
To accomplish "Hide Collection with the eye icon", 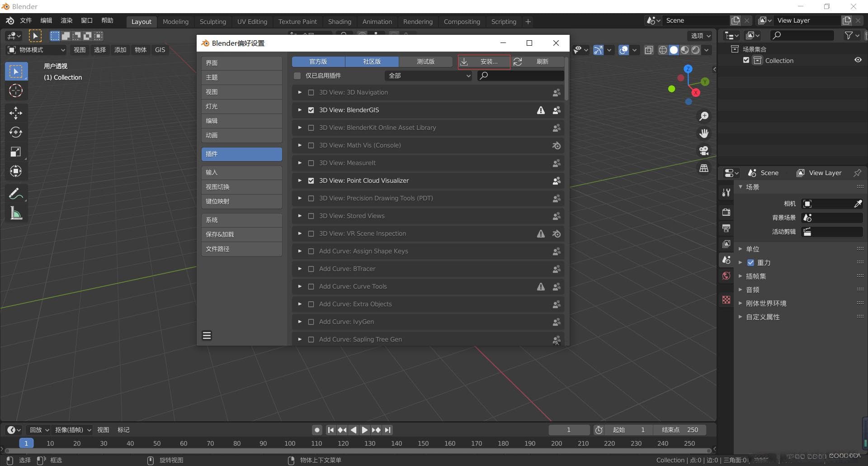I will pyautogui.click(x=858, y=60).
